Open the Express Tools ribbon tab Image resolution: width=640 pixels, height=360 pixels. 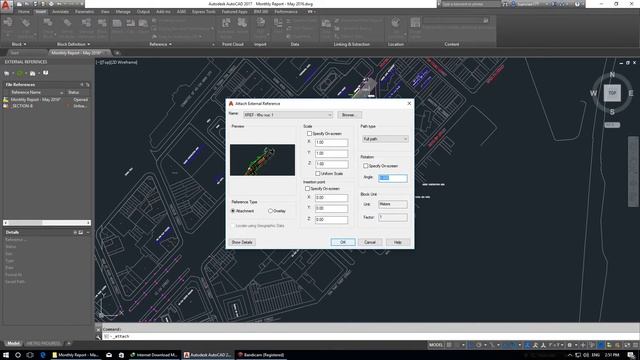[203, 12]
